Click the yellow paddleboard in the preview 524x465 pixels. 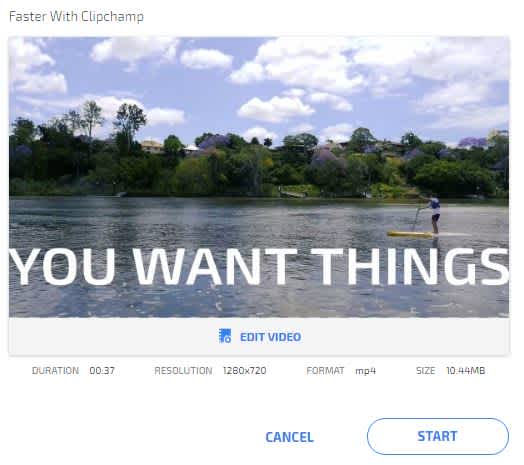410,234
